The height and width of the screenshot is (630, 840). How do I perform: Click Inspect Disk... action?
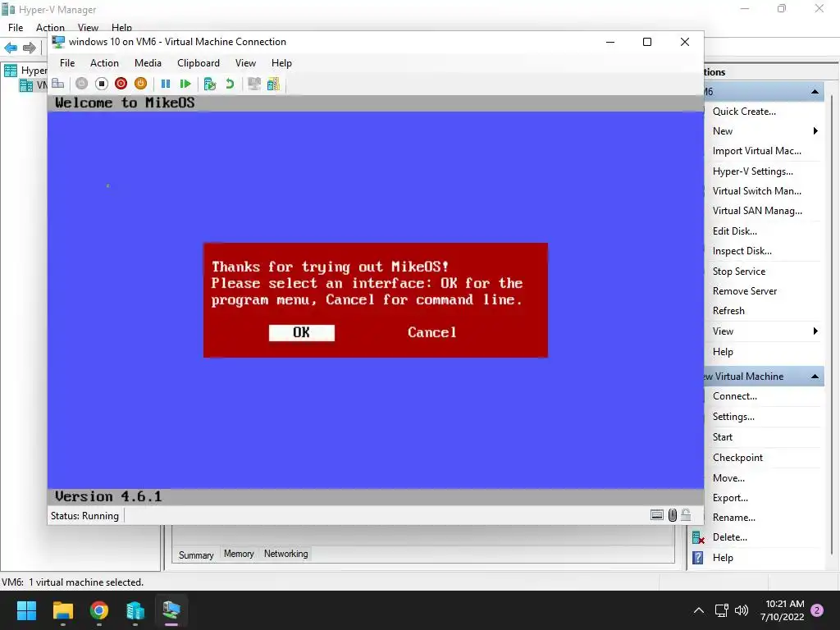click(x=742, y=251)
